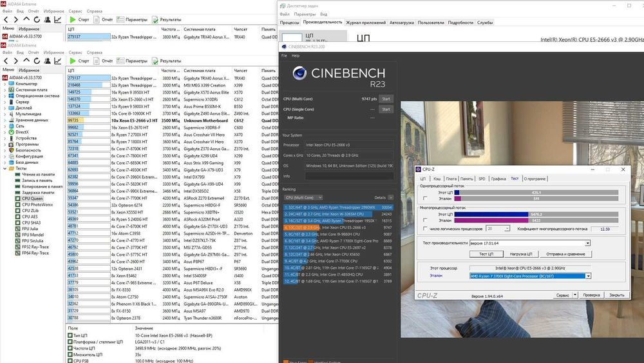
Task: Open the Эталон reference processor dropdown
Action: (x=588, y=276)
